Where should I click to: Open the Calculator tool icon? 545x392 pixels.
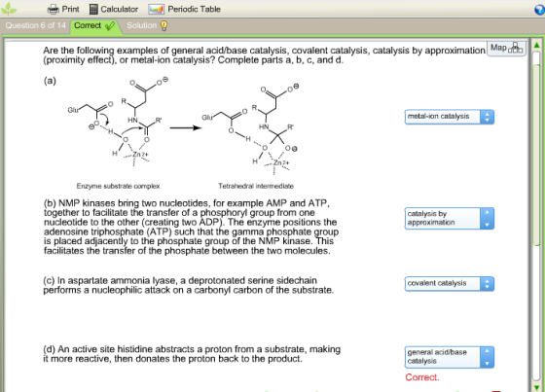(x=93, y=9)
